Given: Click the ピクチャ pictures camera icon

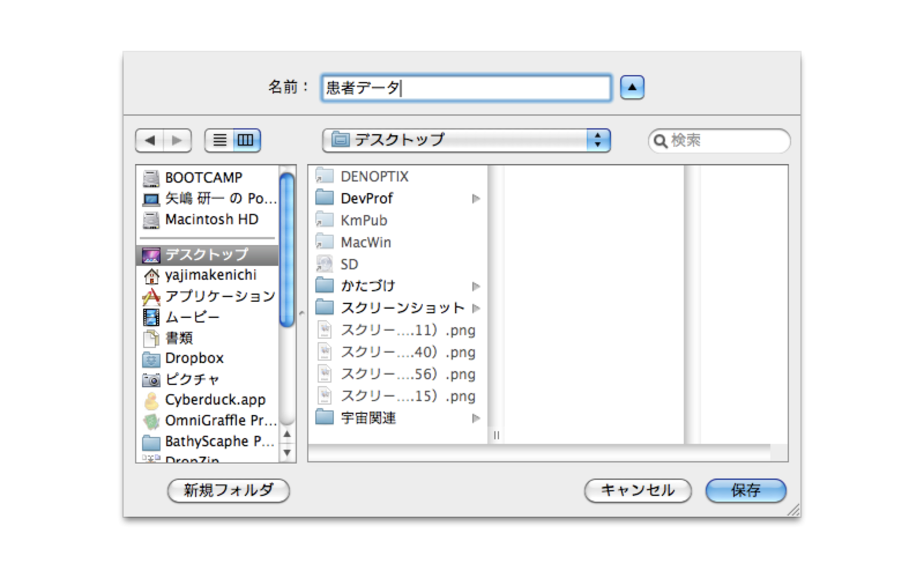Looking at the screenshot, I should point(151,380).
